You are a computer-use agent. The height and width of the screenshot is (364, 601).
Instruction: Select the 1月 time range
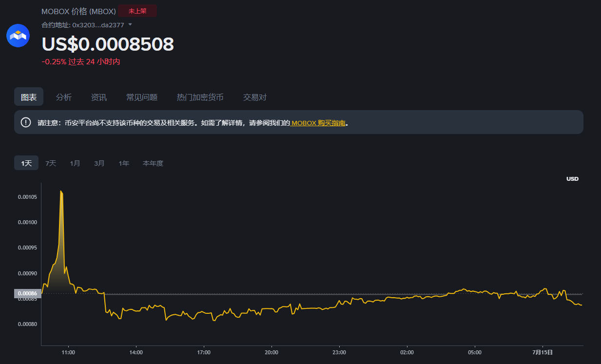click(x=75, y=163)
